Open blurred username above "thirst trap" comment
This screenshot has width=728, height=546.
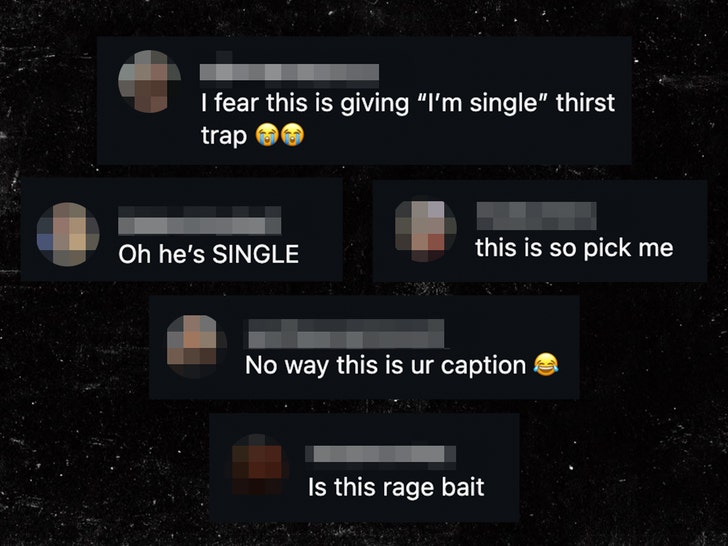tap(289, 73)
